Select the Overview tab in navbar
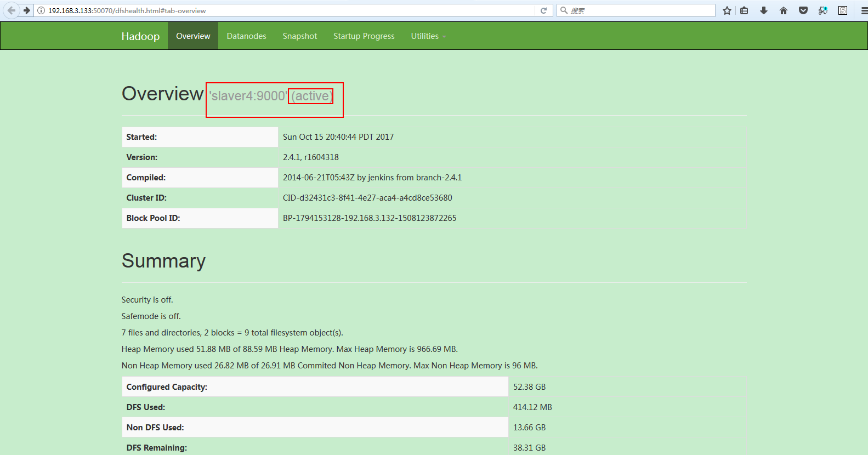The height and width of the screenshot is (455, 868). [193, 36]
